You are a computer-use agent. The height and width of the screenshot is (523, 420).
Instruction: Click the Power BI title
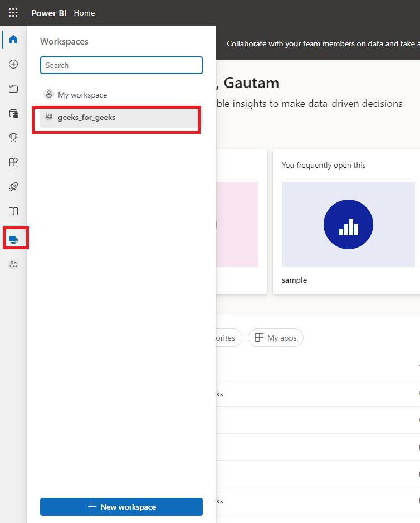pyautogui.click(x=48, y=13)
